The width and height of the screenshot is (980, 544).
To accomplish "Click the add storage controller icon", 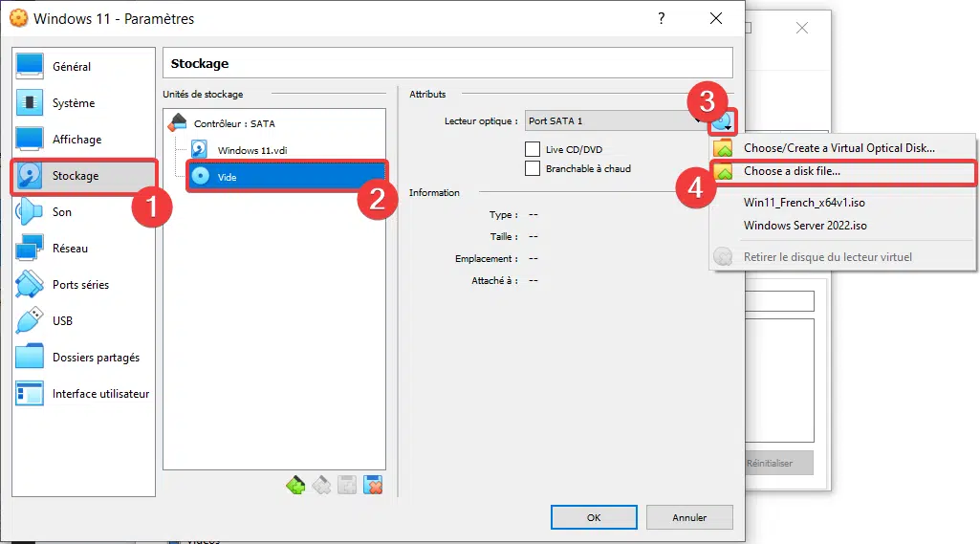I will click(295, 485).
